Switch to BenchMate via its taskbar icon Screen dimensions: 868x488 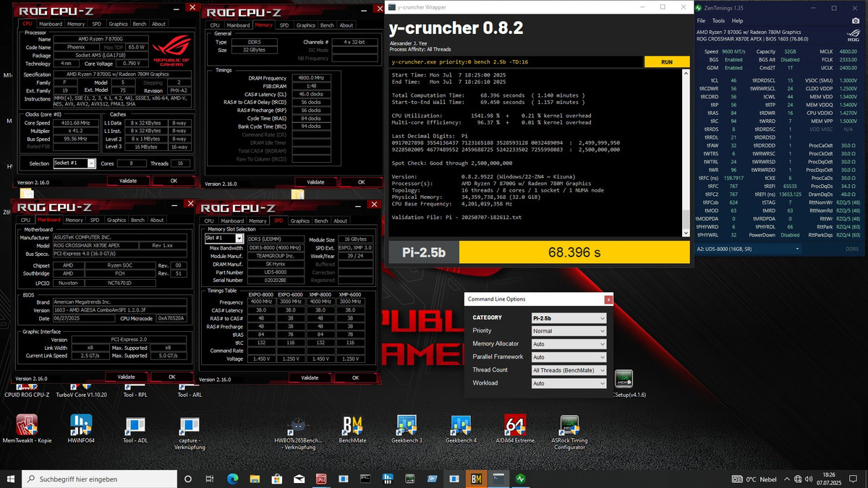point(476,479)
